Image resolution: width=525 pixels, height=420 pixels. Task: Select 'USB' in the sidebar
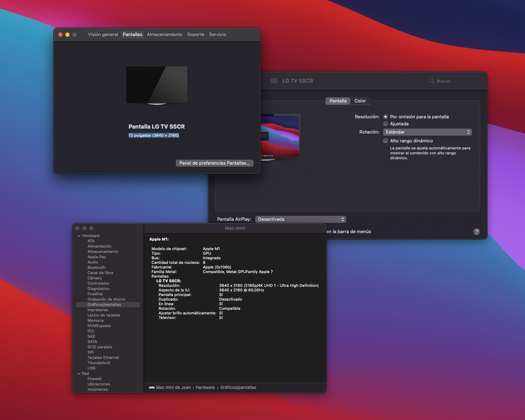(91, 368)
